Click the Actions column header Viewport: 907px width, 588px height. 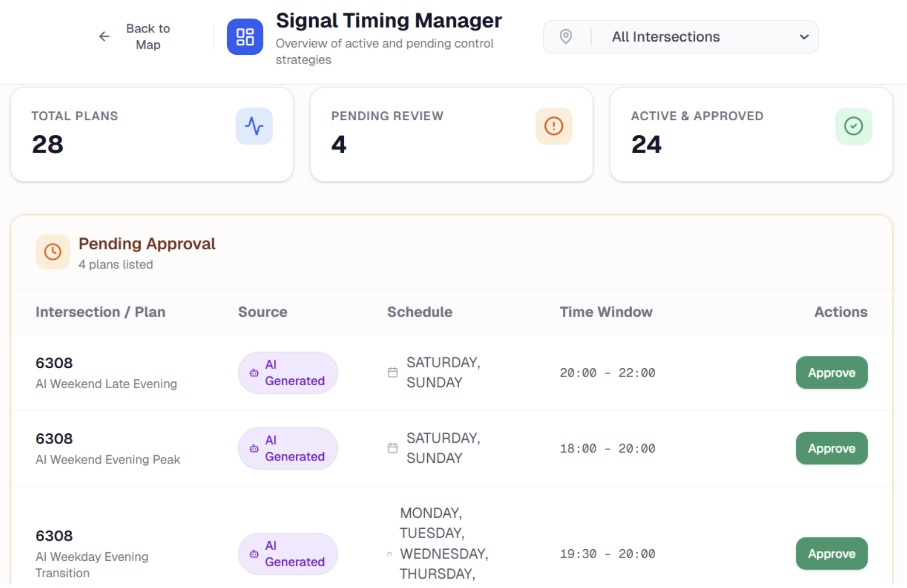coord(840,312)
